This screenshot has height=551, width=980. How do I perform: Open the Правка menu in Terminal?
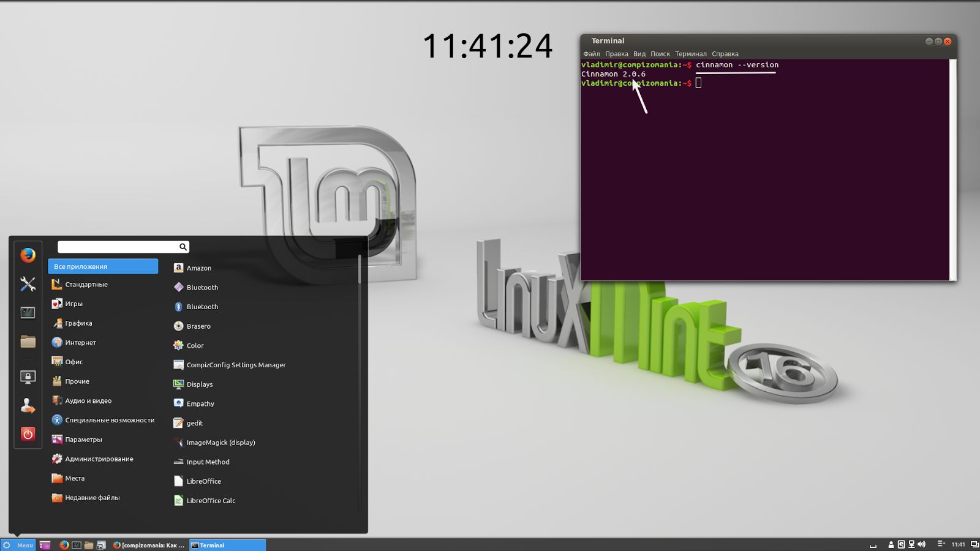point(617,54)
